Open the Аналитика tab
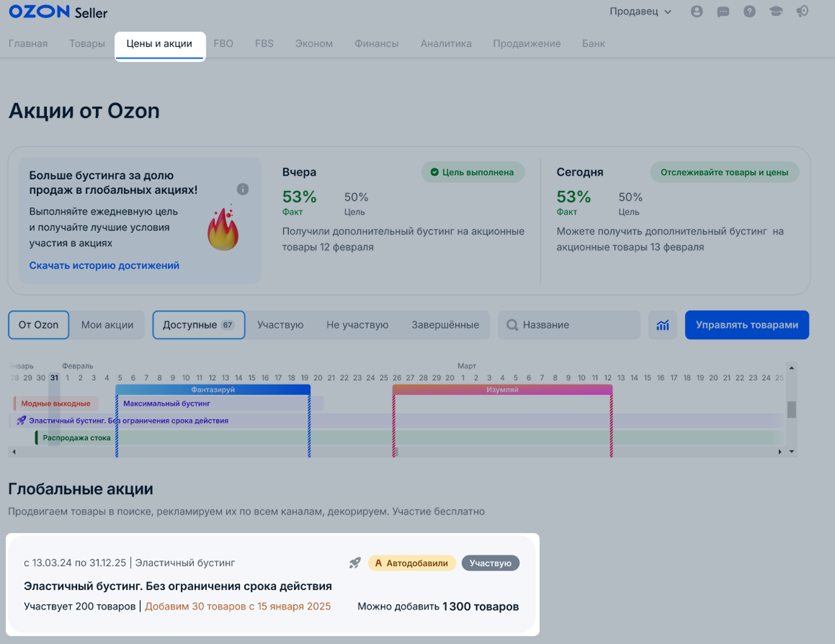This screenshot has width=835, height=644. (446, 44)
